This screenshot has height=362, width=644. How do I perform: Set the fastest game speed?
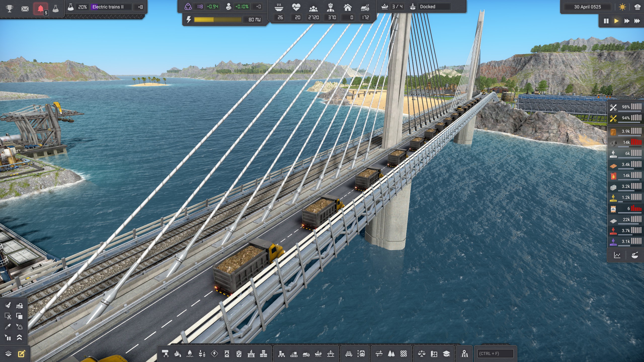[x=637, y=21]
